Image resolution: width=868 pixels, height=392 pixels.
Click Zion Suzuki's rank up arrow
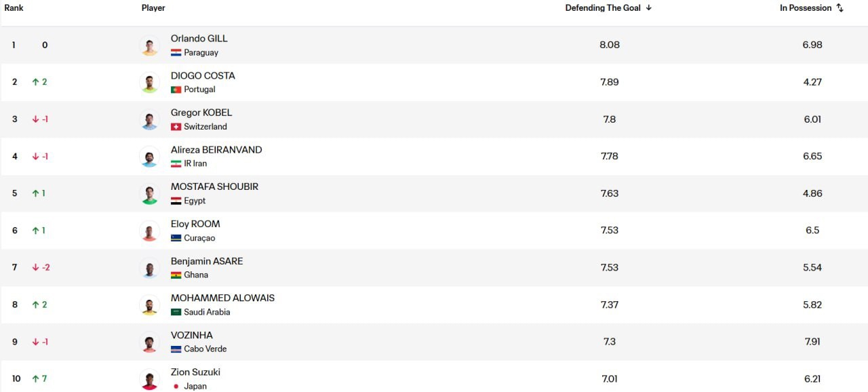[x=35, y=379]
